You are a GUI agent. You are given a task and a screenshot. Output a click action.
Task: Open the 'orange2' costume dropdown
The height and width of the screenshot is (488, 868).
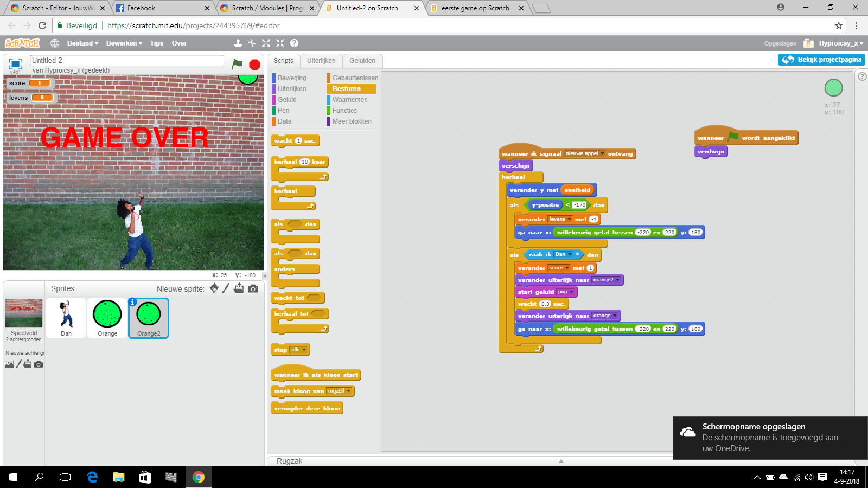(x=607, y=280)
